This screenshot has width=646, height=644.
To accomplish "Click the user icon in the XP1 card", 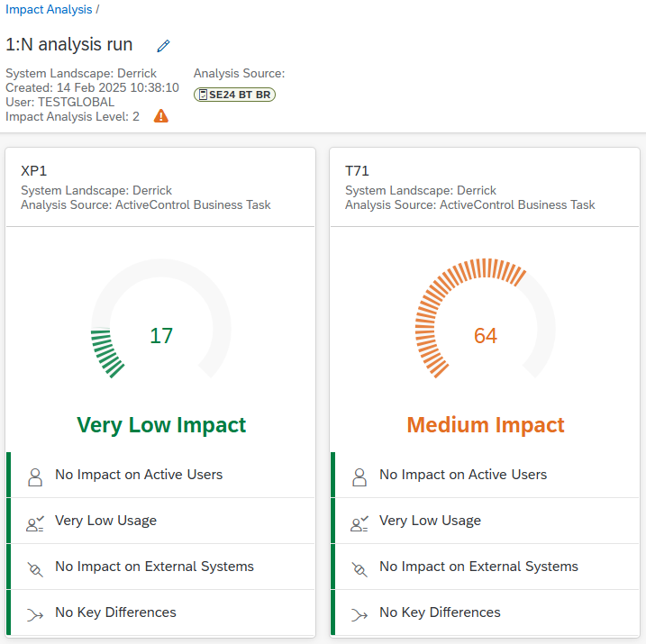I will click(x=35, y=477).
